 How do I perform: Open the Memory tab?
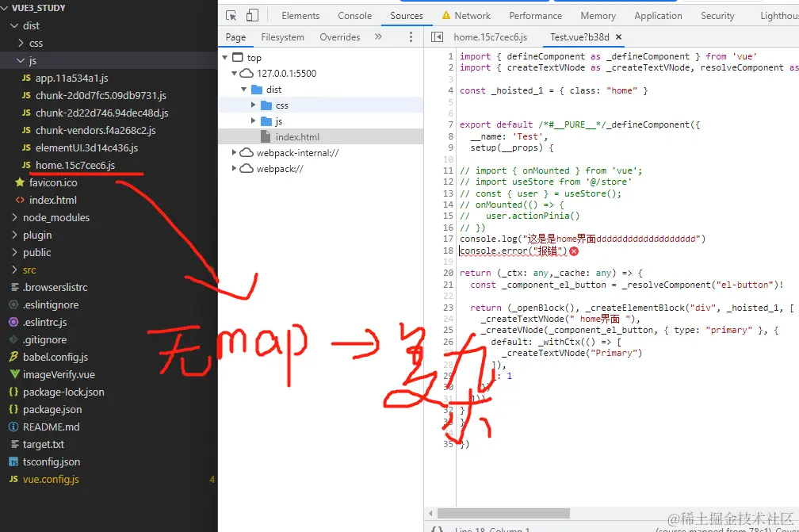(598, 16)
